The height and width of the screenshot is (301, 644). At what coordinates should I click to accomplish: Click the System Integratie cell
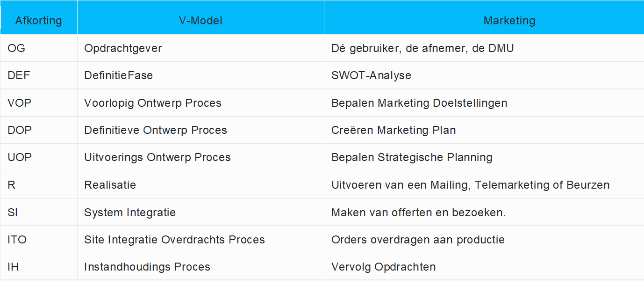click(130, 213)
